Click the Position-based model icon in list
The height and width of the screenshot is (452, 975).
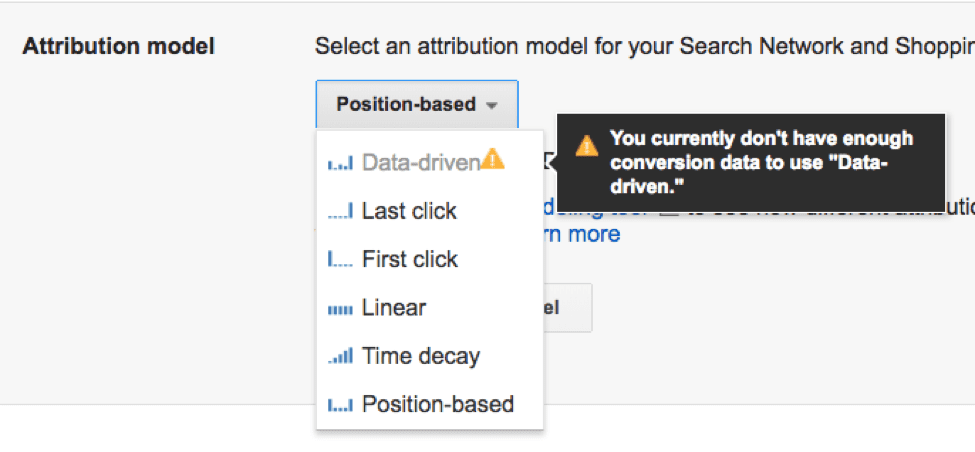pos(340,405)
